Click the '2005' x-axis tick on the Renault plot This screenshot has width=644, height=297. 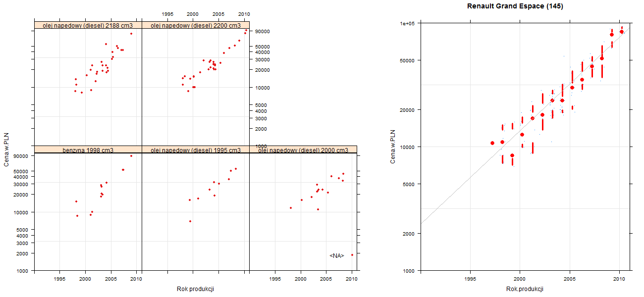pyautogui.click(x=570, y=279)
